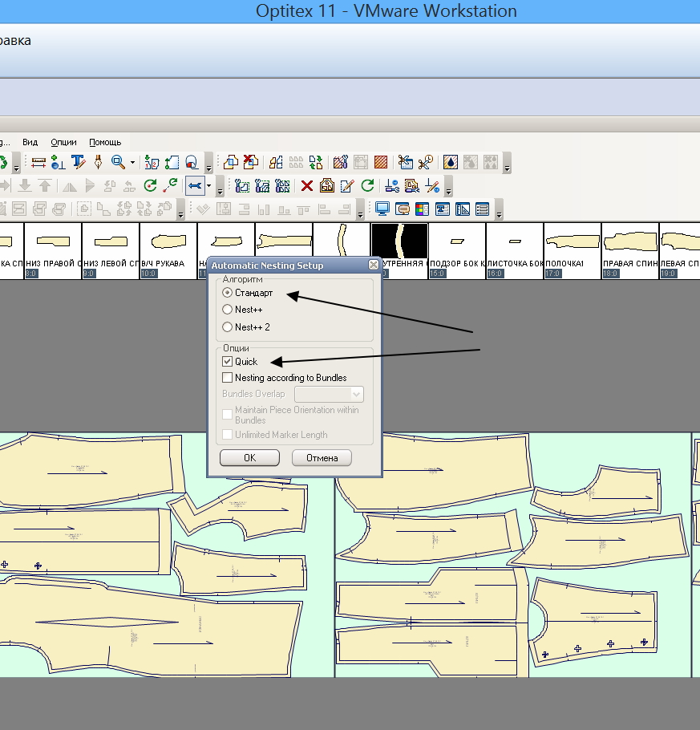Open the Вид menu
Screen dimensions: 700x730
30,142
